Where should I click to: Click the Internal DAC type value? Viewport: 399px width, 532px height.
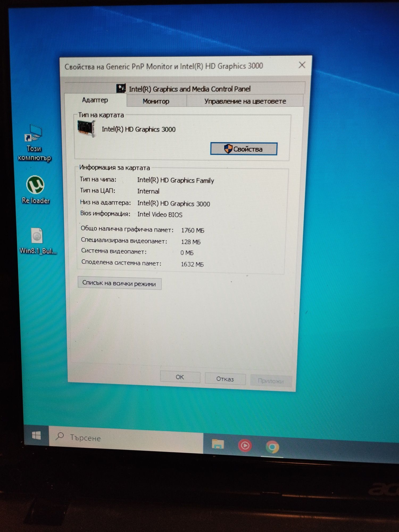[148, 191]
